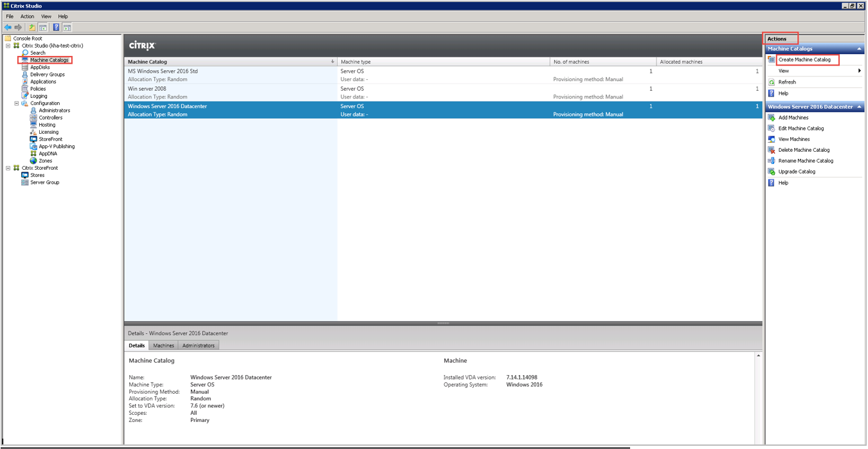
Task: Collapse the Configuration tree node
Action: [17, 104]
